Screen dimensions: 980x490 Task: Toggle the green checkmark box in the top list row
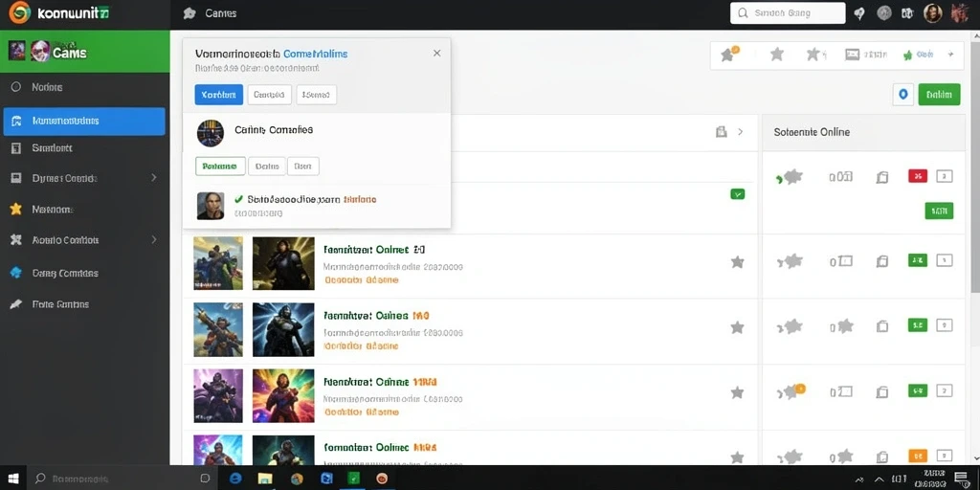738,194
